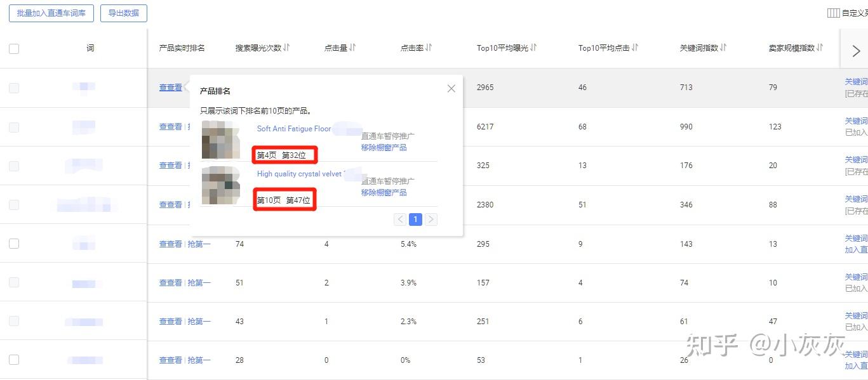
Task: Open 查查看 in the 2965 exposure row
Action: pyautogui.click(x=171, y=88)
